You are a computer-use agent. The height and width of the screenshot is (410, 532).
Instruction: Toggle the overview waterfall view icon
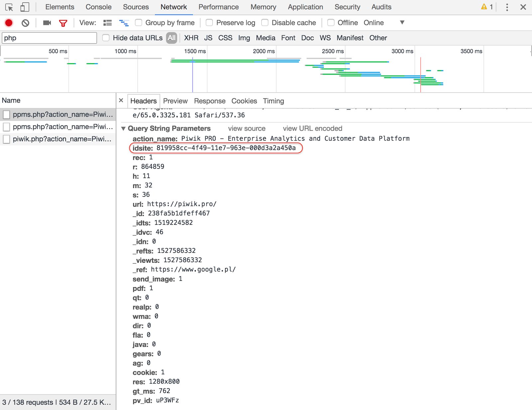click(x=124, y=23)
